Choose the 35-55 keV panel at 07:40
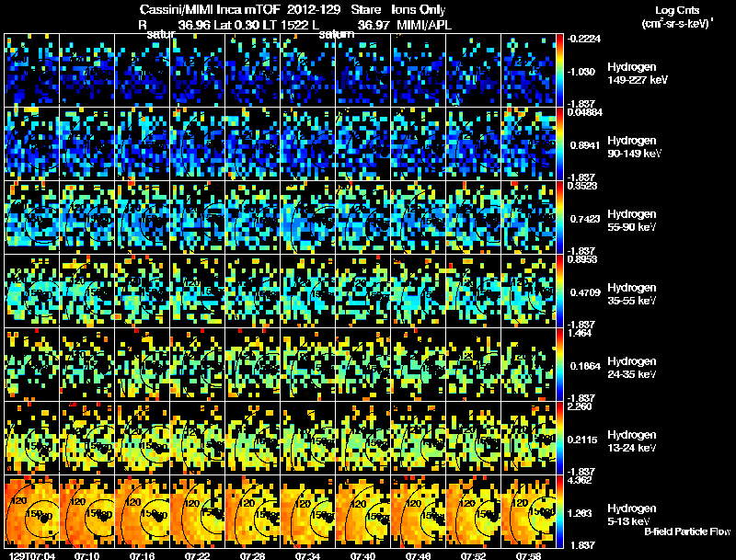Screen dimensions: 736x560 point(362,291)
